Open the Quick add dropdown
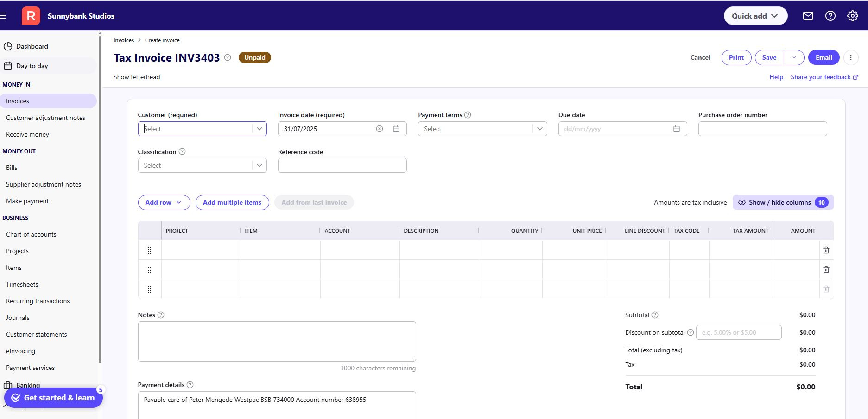This screenshot has height=419, width=868. point(755,16)
